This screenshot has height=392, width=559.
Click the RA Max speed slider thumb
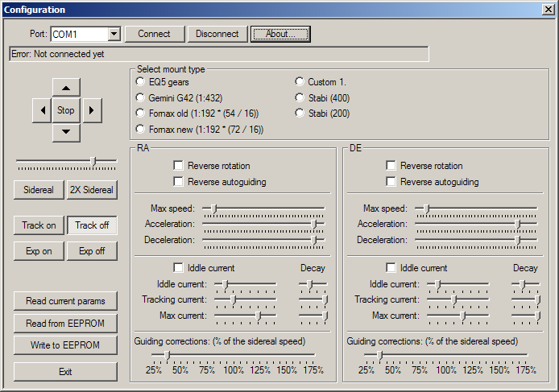tap(214, 208)
